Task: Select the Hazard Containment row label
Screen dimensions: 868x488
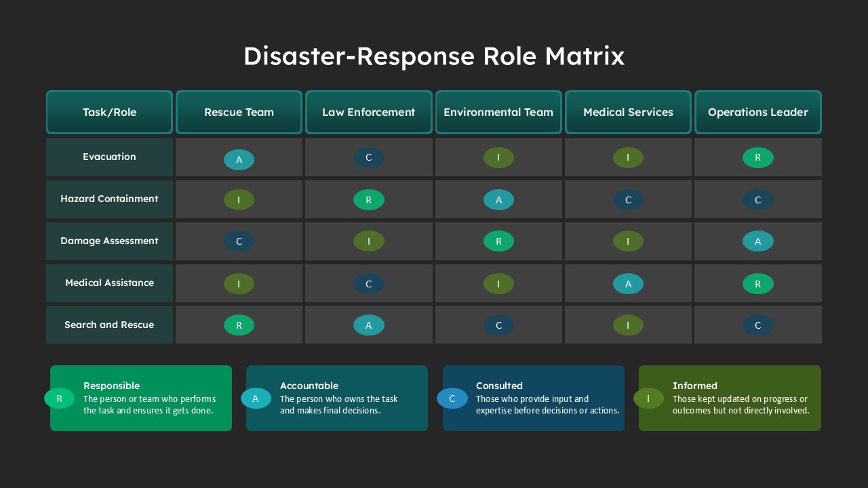Action: click(109, 199)
